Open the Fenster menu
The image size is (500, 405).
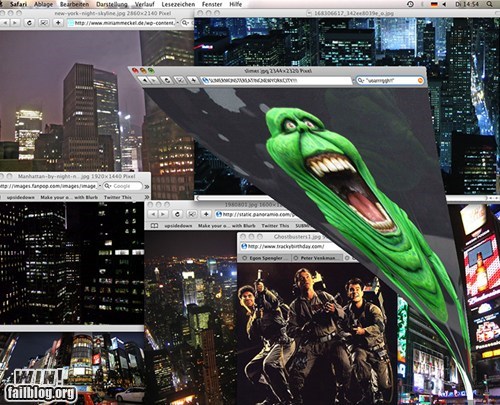point(212,4)
